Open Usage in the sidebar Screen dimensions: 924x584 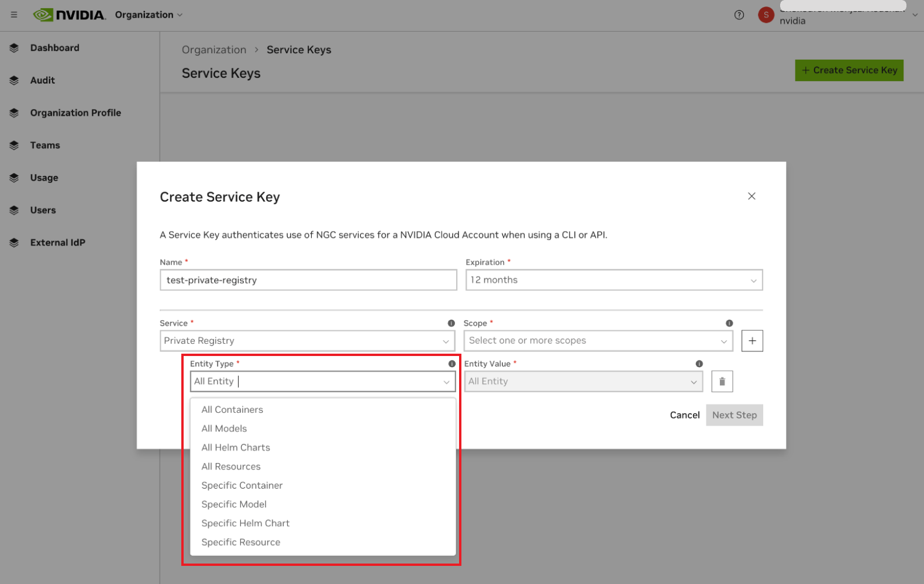pos(44,178)
